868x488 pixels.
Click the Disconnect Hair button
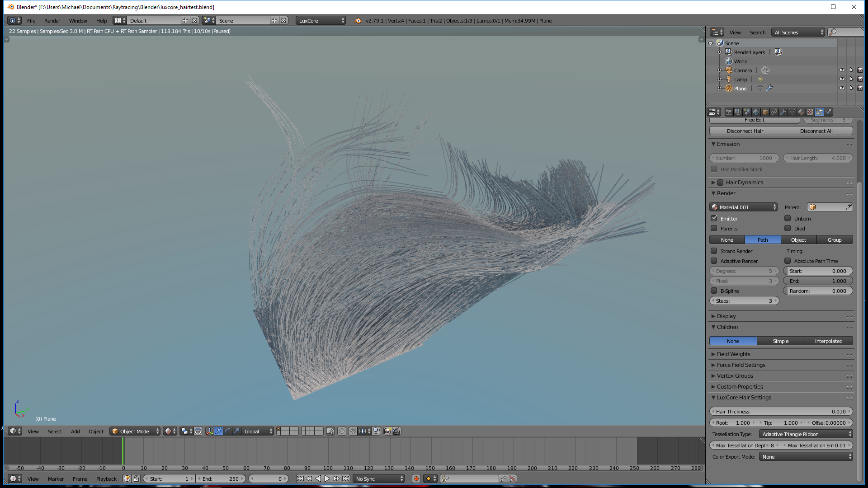tap(745, 131)
